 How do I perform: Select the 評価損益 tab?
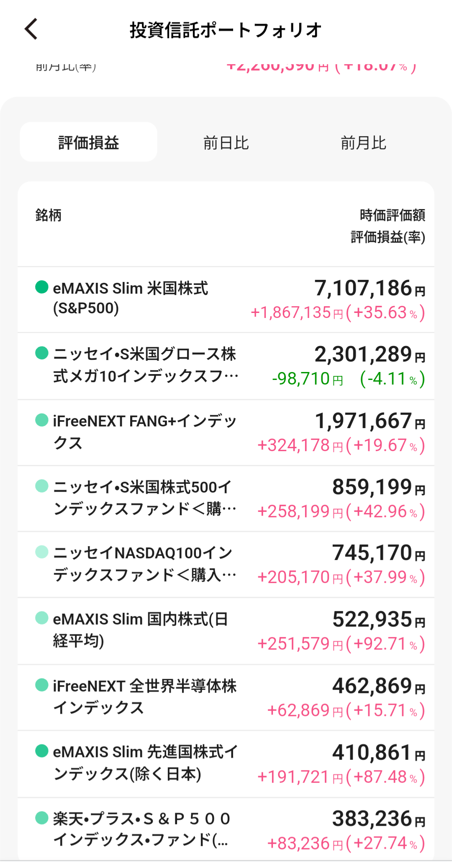(x=89, y=143)
